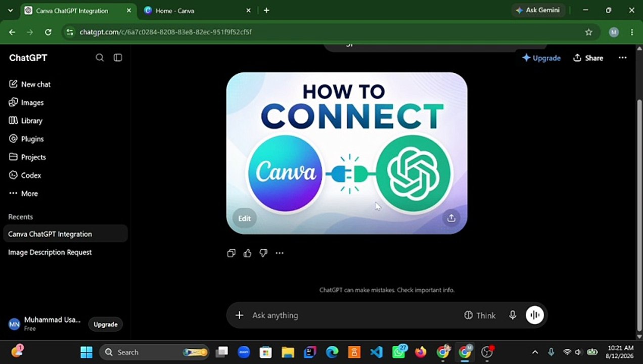Switch to Home - Canva tab
Viewport: 643px width, 364px height.
coord(198,11)
